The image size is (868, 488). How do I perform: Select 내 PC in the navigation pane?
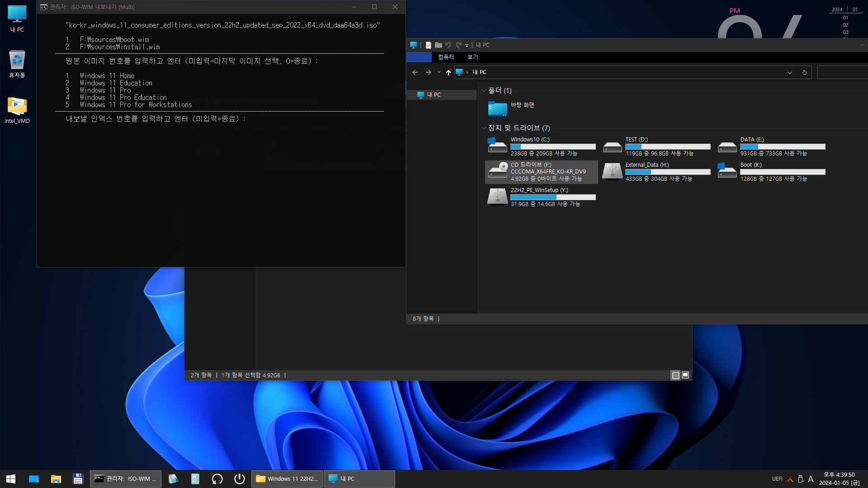coord(441,95)
